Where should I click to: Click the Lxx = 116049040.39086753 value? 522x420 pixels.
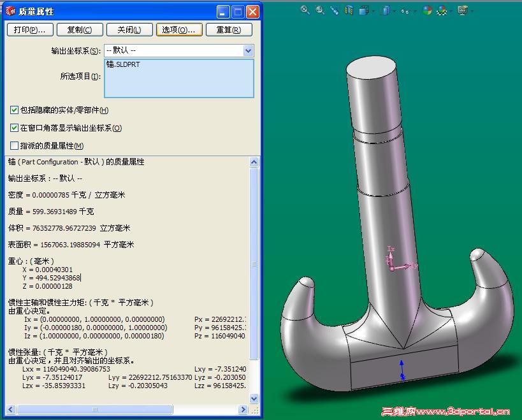click(x=66, y=369)
